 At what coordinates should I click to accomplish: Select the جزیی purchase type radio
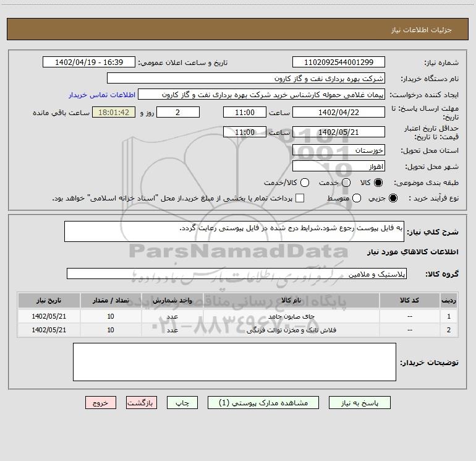tap(393, 198)
